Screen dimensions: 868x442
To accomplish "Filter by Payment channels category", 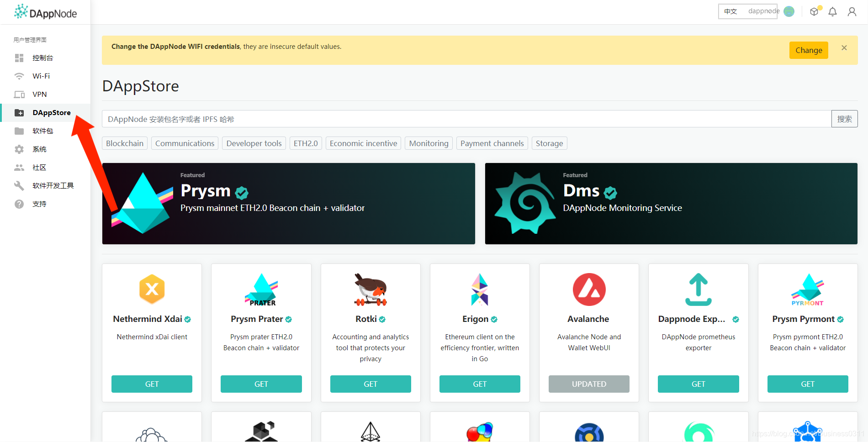I will pos(492,143).
